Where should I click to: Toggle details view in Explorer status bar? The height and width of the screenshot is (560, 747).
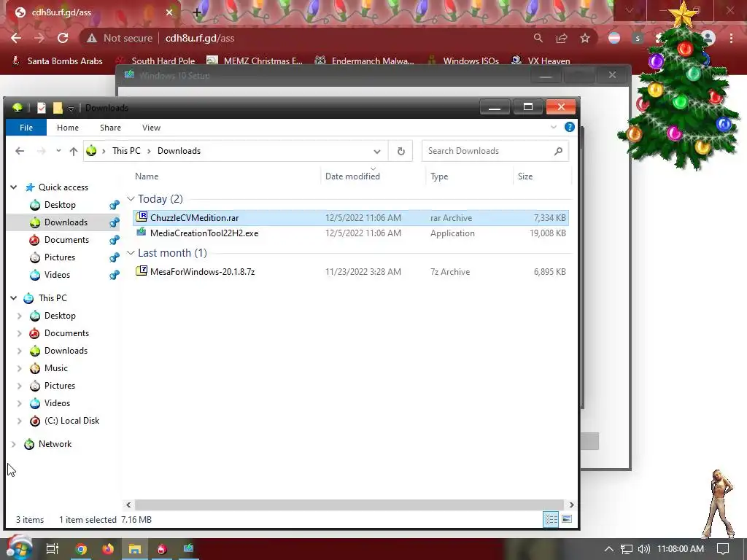click(x=551, y=519)
